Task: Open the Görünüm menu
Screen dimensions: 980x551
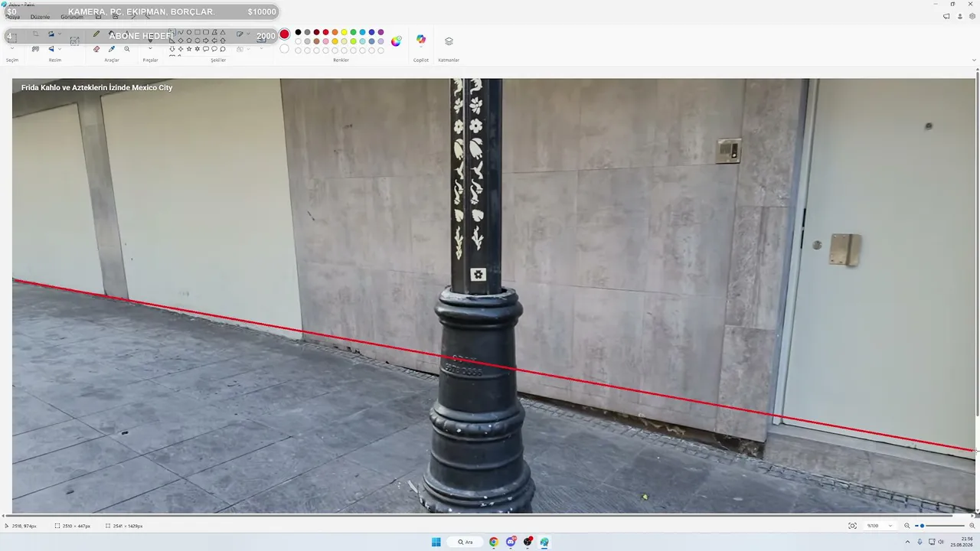Action: point(72,17)
